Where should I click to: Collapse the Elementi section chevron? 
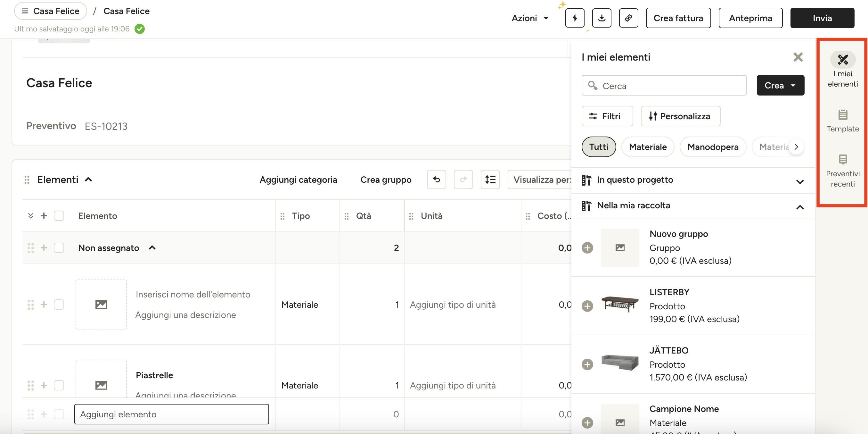[88, 179]
